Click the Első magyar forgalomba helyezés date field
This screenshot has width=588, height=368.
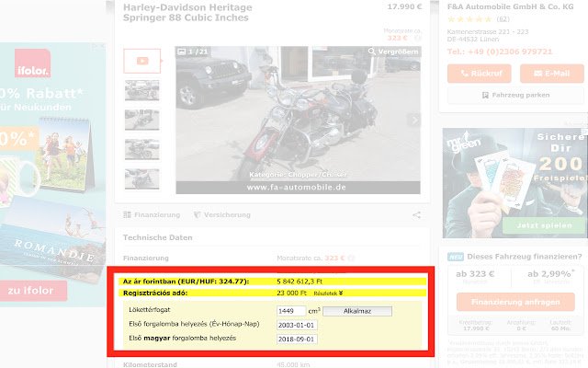(297, 339)
